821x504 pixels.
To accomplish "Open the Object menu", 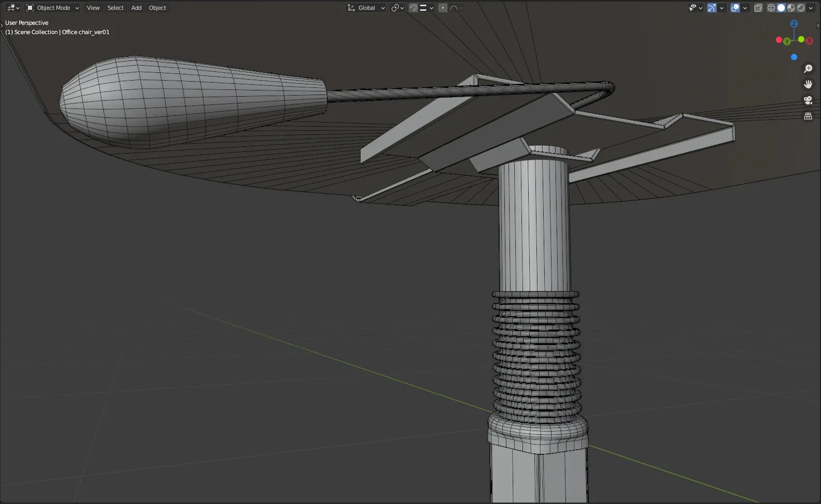I will tap(157, 8).
